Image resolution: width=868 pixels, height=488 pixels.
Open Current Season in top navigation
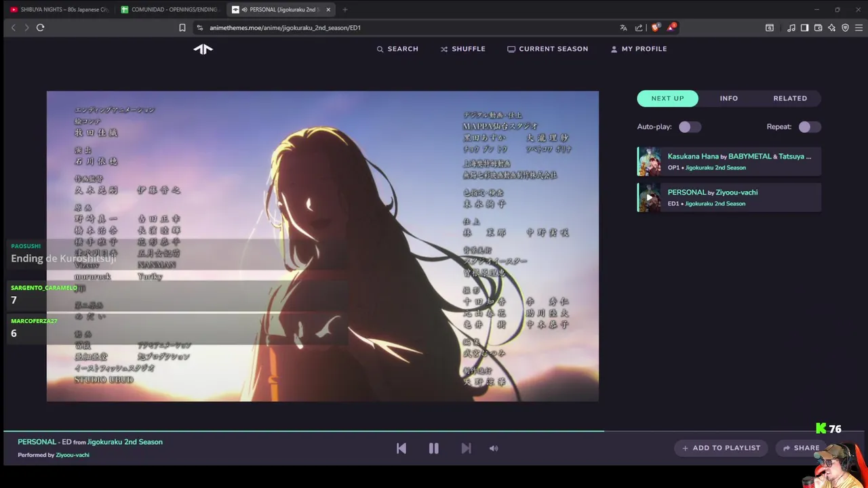[548, 49]
